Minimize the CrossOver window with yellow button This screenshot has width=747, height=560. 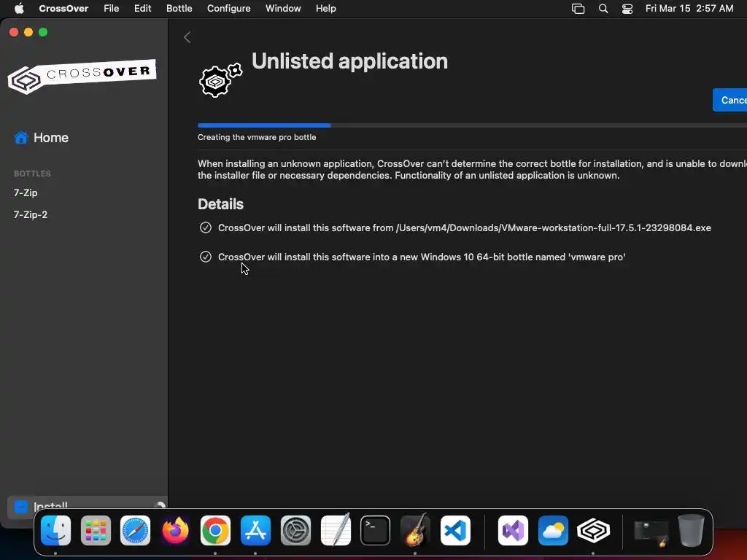[x=28, y=32]
